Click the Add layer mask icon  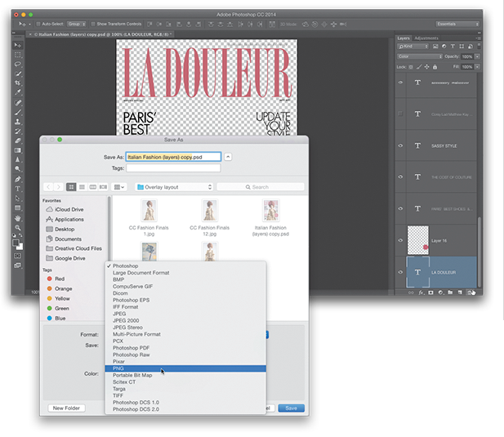(x=430, y=292)
